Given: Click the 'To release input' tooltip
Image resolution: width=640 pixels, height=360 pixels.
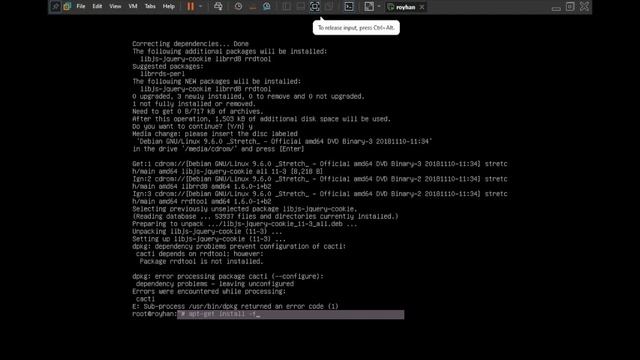Looking at the screenshot, I should point(356,28).
